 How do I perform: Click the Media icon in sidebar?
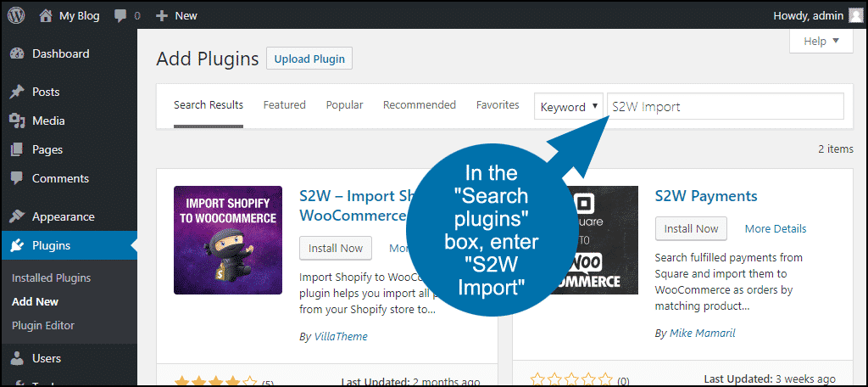point(17,121)
